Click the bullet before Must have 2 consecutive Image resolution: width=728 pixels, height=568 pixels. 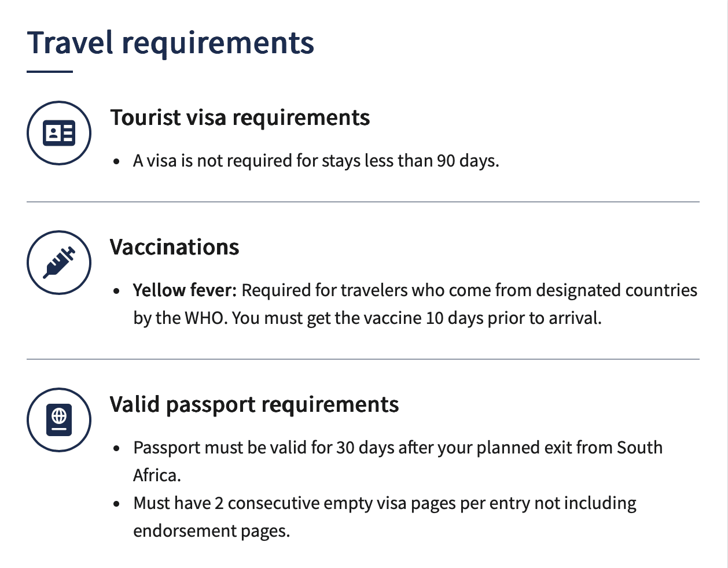(117, 504)
